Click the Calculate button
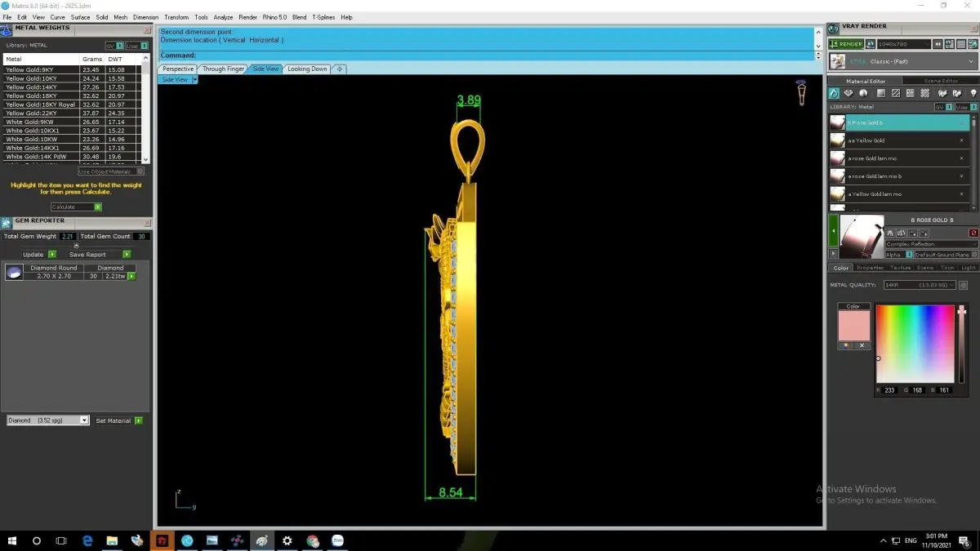The image size is (980, 551). (x=76, y=207)
